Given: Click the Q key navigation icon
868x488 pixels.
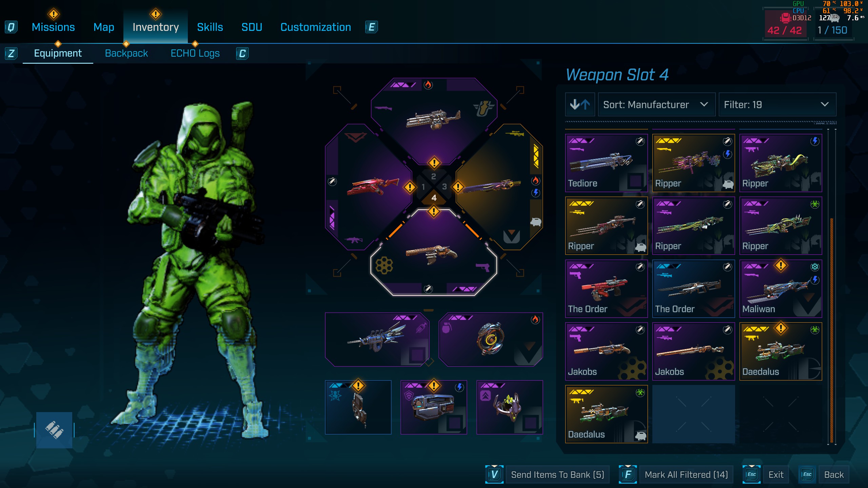Looking at the screenshot, I should tap(11, 27).
